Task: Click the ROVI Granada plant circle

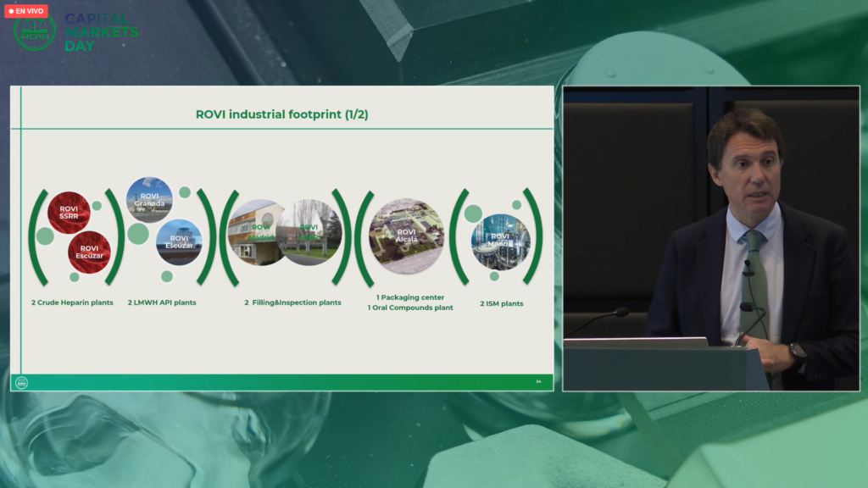Action: (149, 199)
